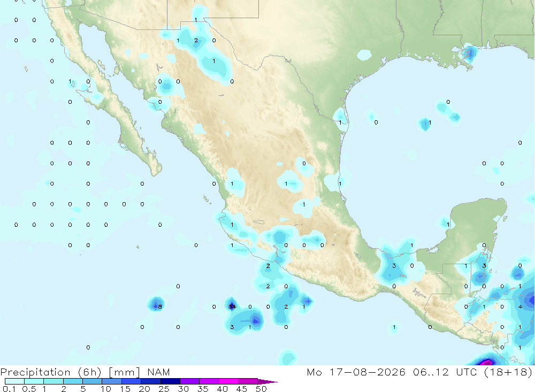Screen dimensions: 535x392
Task: Click the '10' legend scale label
Action: [x=106, y=389]
